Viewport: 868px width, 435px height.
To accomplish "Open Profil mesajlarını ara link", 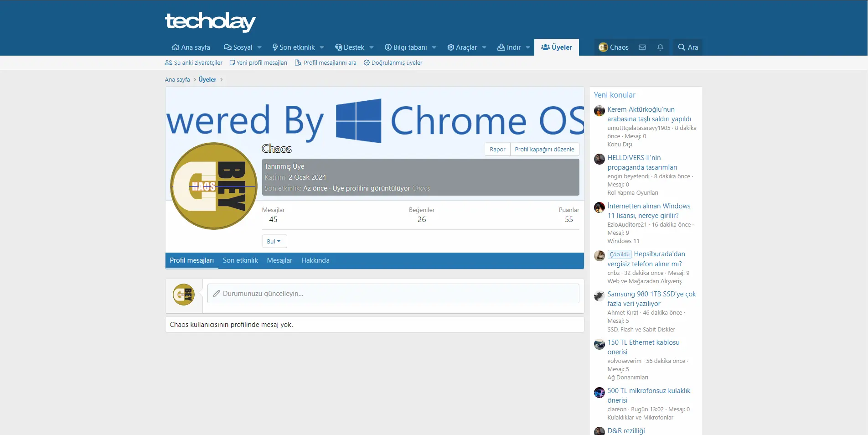I will pos(325,63).
